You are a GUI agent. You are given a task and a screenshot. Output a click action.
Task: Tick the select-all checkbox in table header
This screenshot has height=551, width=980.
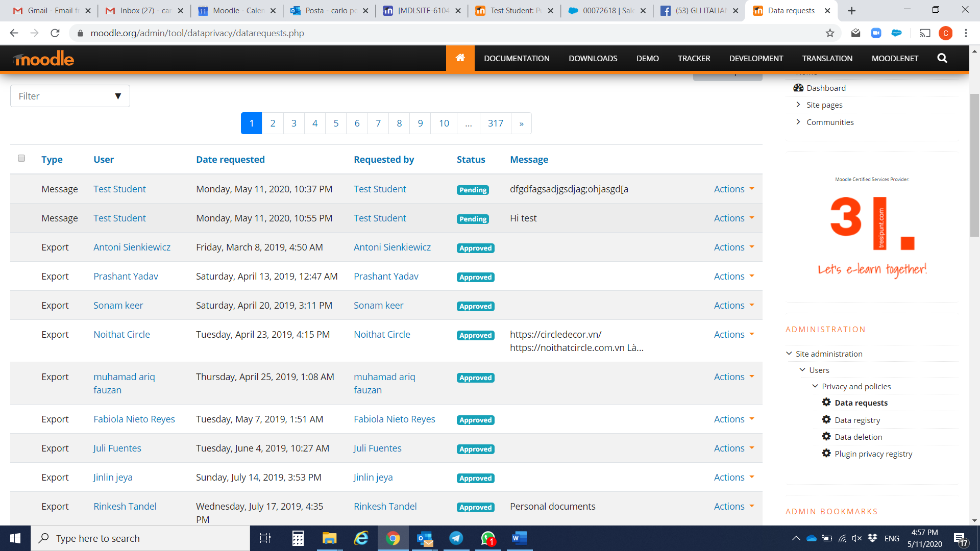(21, 158)
